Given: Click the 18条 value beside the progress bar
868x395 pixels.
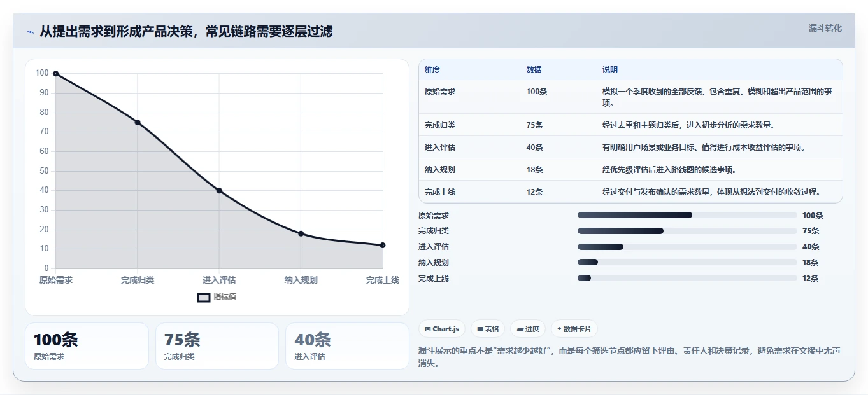Looking at the screenshot, I should click(x=811, y=263).
